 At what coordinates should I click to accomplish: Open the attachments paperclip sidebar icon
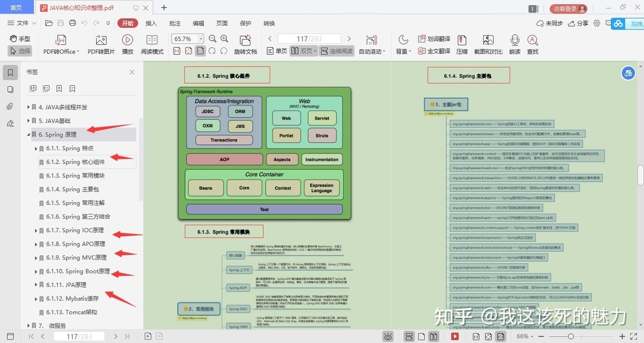[10, 107]
